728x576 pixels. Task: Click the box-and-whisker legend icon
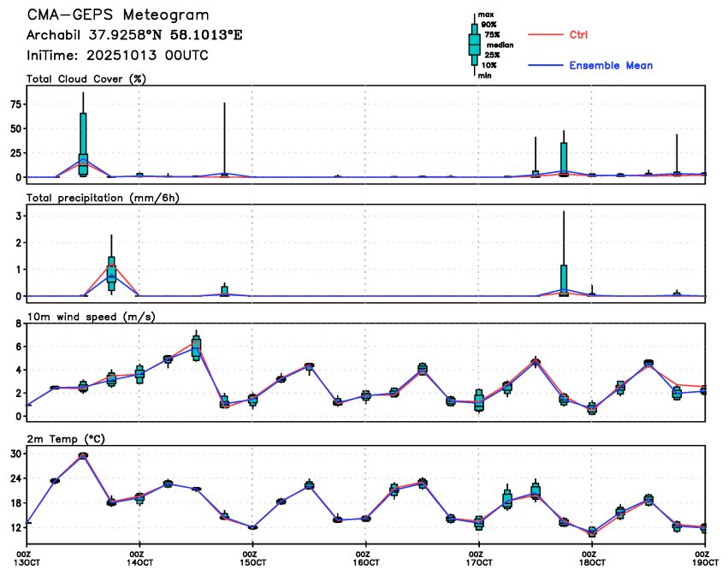click(474, 45)
